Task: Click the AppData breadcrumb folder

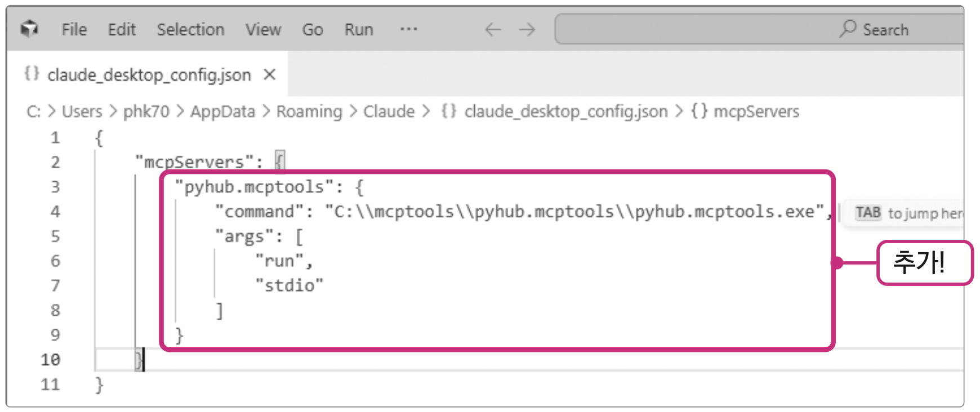Action: pos(222,111)
